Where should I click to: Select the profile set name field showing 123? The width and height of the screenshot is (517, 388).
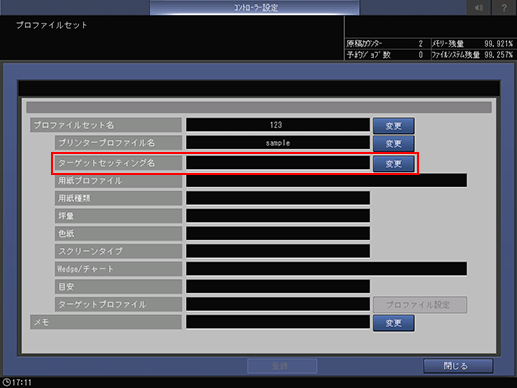click(x=278, y=125)
